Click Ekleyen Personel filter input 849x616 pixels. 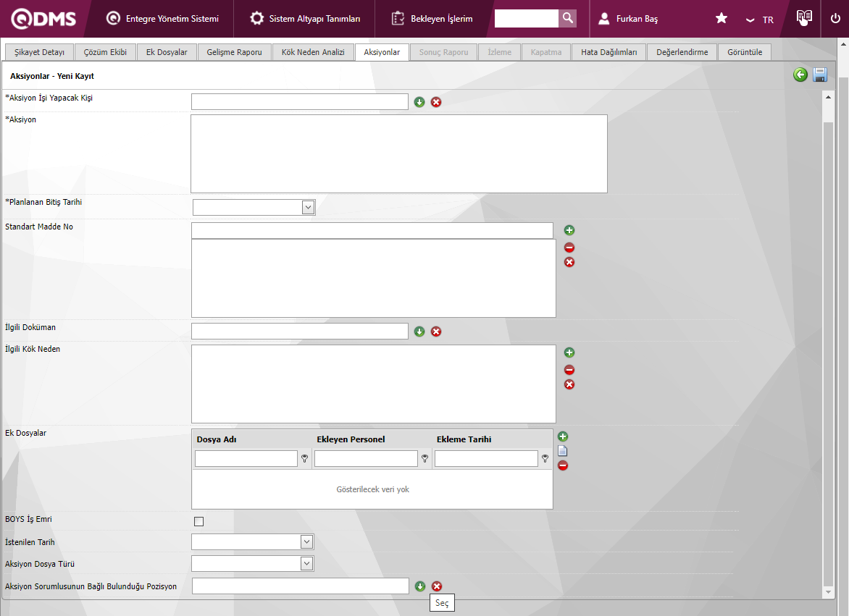[366, 459]
